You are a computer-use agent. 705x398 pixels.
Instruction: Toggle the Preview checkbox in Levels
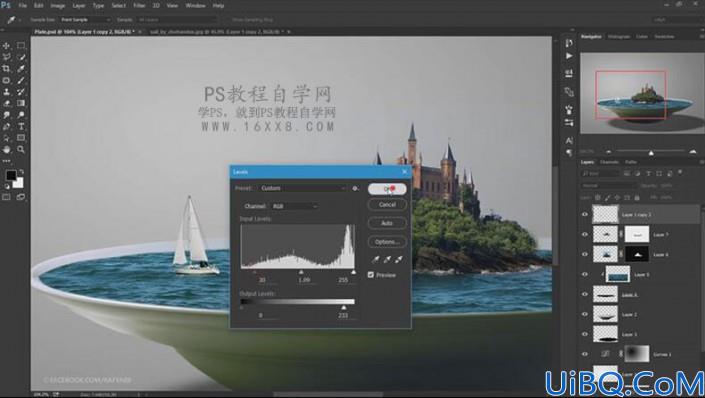371,275
